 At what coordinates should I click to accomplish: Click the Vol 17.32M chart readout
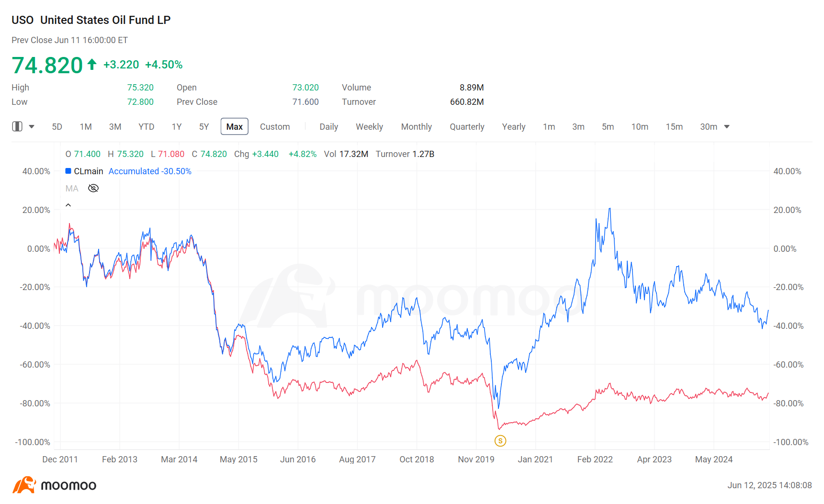346,154
